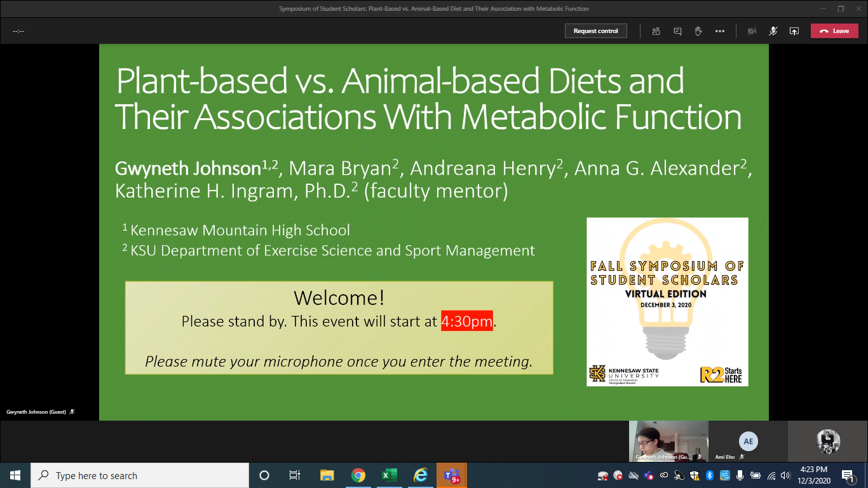Viewport: 868px width, 488px height.
Task: Click the Bluetooth tray icon
Action: [710, 475]
